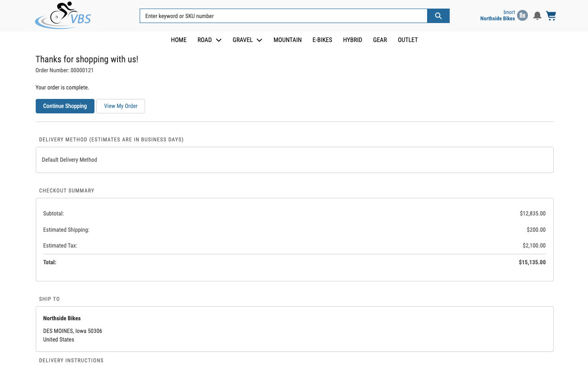Click the DES MOINES, Iowa 50306 address line
588x365 pixels.
pyautogui.click(x=73, y=331)
